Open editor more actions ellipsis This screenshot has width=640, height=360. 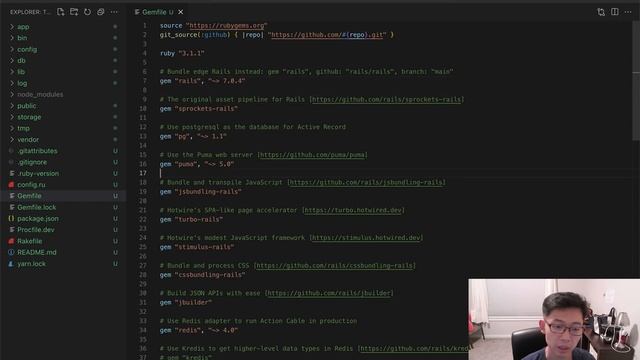tap(628, 12)
